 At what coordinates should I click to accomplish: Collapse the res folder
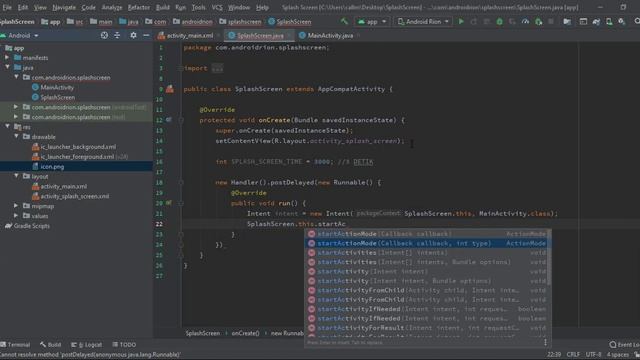click(7, 127)
